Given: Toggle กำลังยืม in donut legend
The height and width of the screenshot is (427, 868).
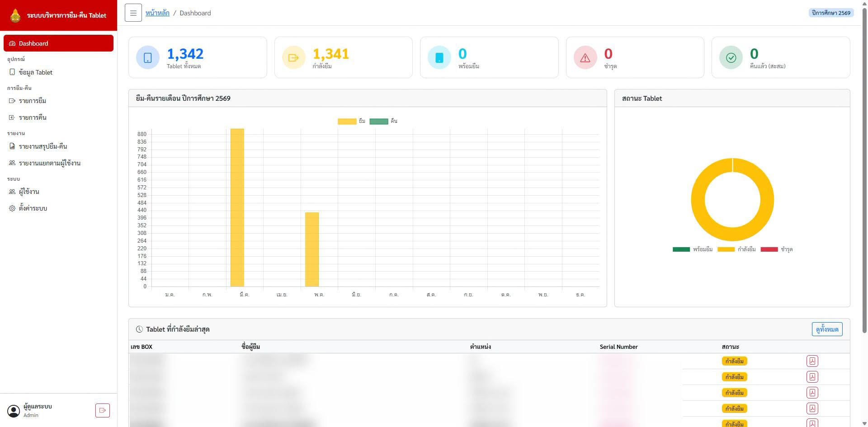Looking at the screenshot, I should (x=736, y=249).
